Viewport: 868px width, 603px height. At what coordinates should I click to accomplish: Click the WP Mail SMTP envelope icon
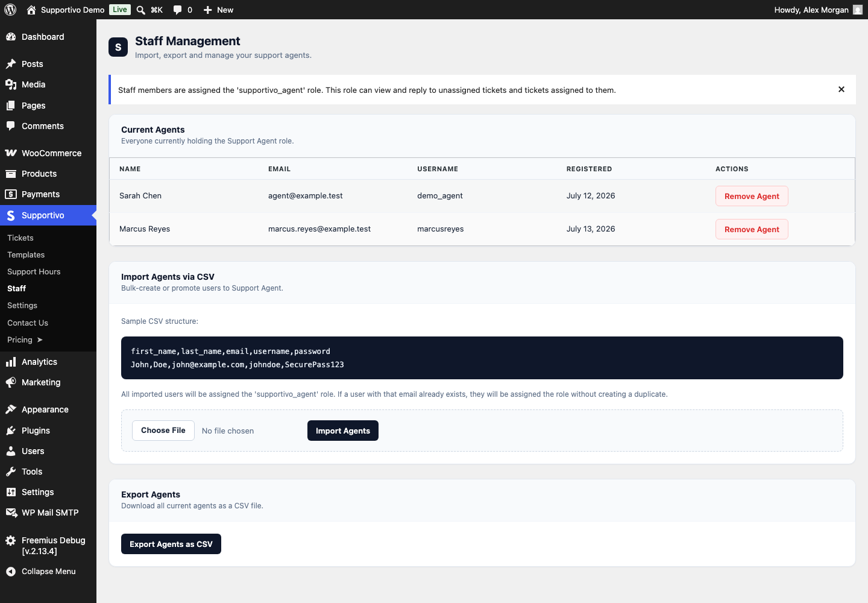11,513
